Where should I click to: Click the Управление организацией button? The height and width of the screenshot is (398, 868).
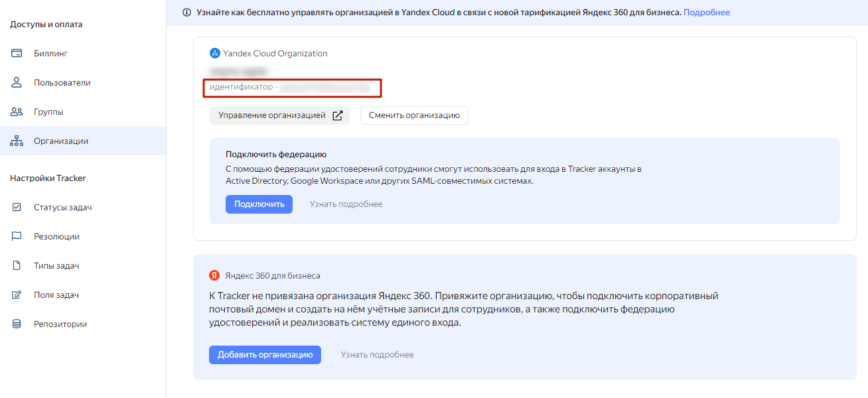click(279, 115)
